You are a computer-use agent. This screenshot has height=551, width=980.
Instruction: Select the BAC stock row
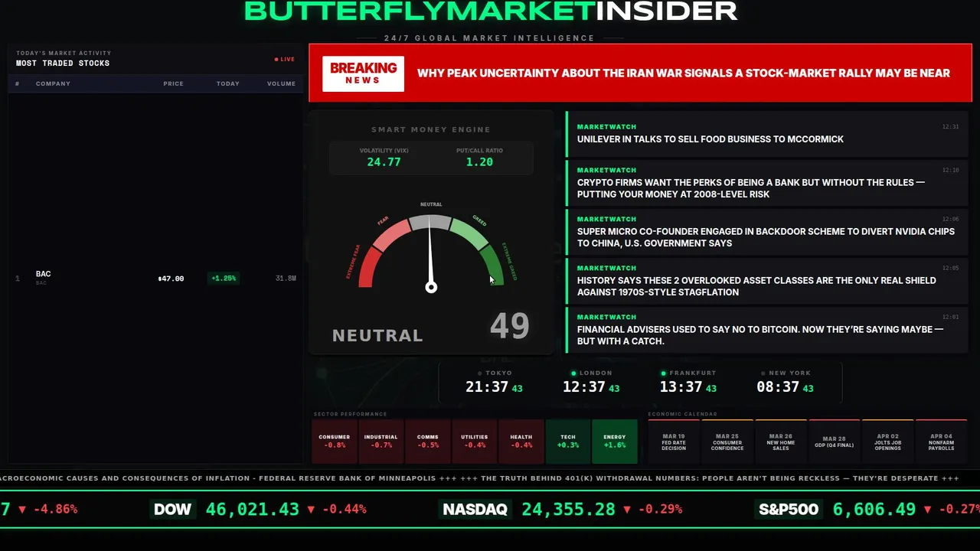coord(155,278)
